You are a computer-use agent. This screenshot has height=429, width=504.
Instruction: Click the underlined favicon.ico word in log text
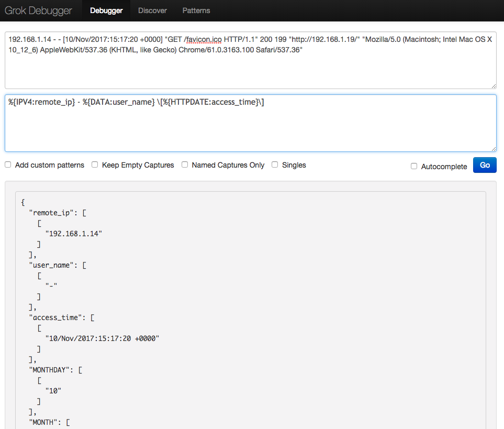tap(204, 40)
